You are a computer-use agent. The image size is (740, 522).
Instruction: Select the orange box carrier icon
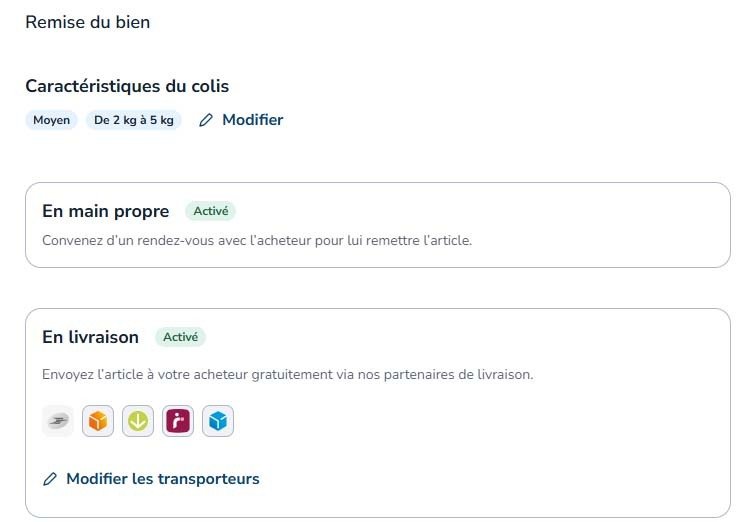pos(98,421)
